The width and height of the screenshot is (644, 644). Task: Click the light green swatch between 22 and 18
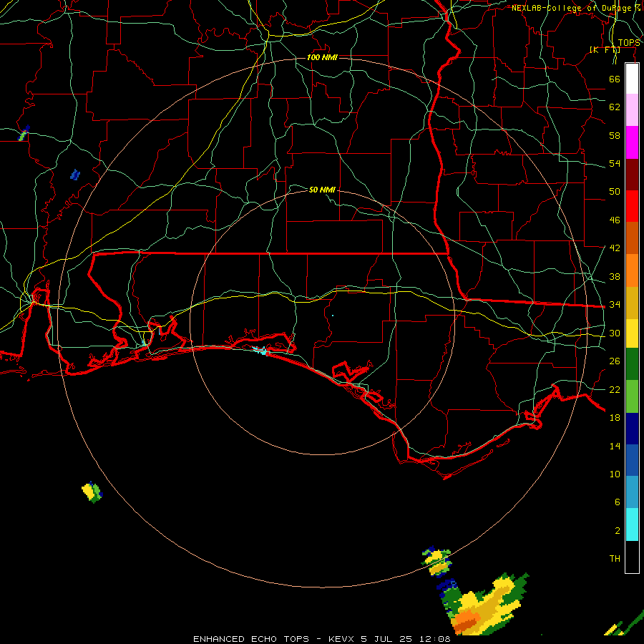click(632, 396)
